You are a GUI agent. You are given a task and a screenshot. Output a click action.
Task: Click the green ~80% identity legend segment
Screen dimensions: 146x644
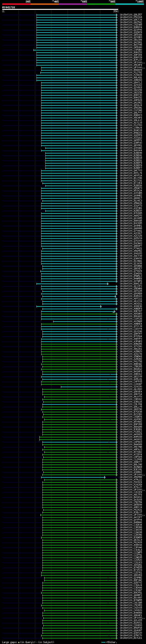click(x=101, y=4)
